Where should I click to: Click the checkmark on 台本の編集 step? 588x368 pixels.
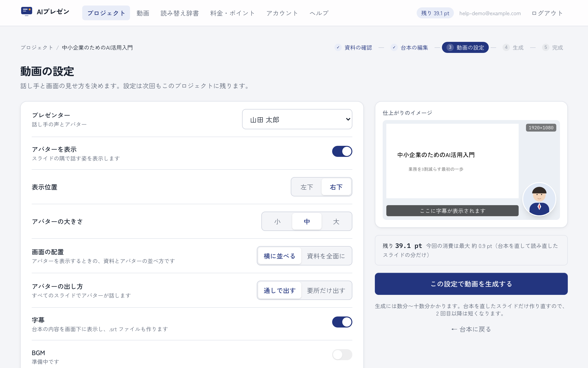(x=394, y=47)
